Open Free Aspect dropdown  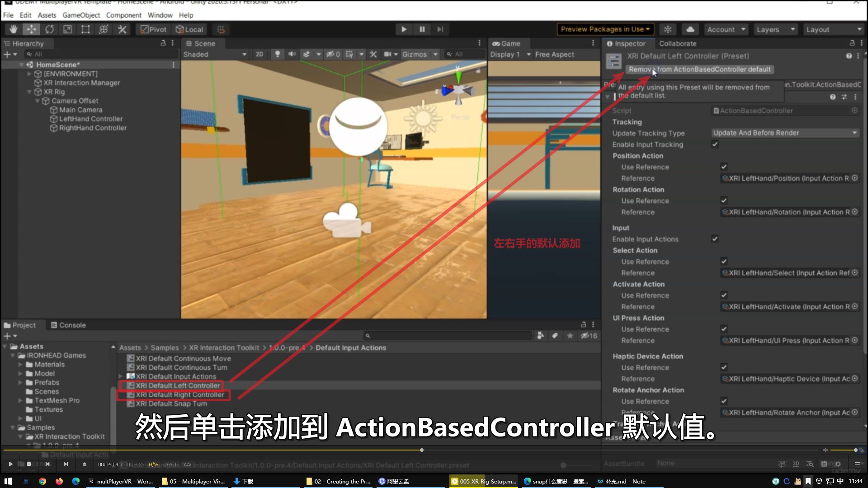click(554, 54)
